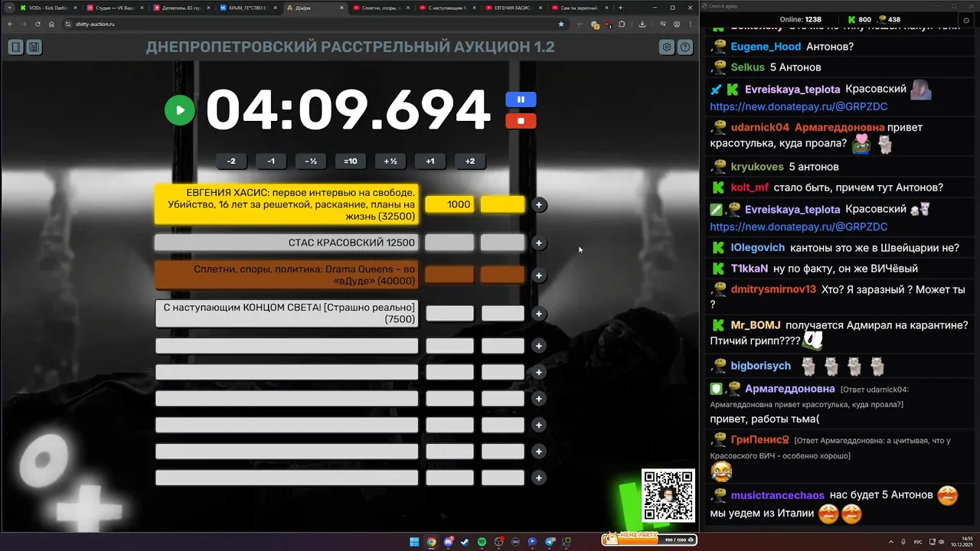Set timer to ten with =10 button
The image size is (980, 551).
coord(351,161)
